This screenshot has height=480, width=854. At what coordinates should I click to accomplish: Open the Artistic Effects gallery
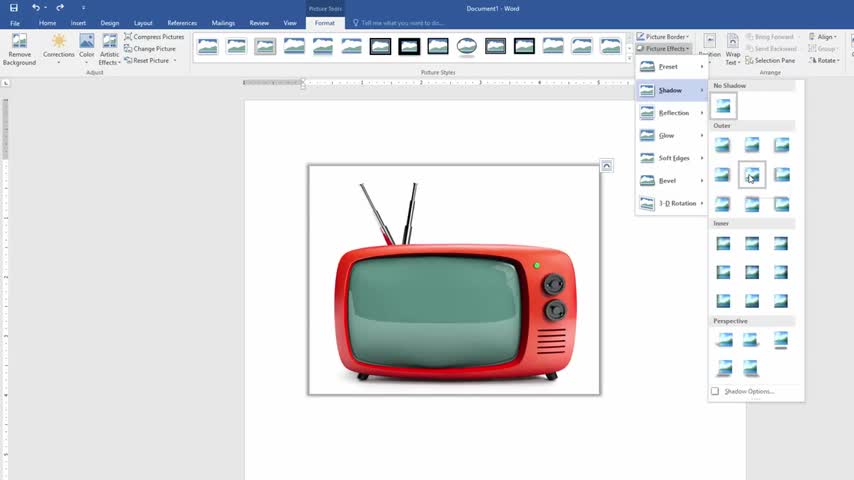pyautogui.click(x=109, y=50)
